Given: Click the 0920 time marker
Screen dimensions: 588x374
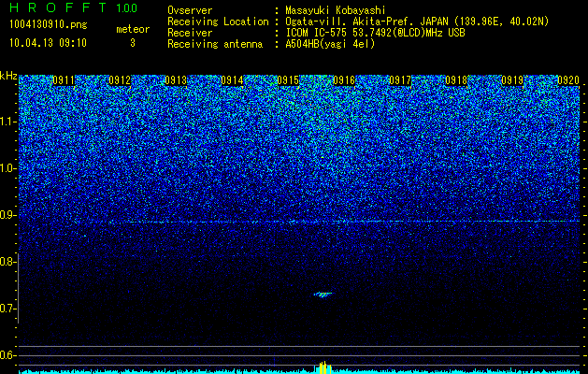Looking at the screenshot, I should click(568, 80).
